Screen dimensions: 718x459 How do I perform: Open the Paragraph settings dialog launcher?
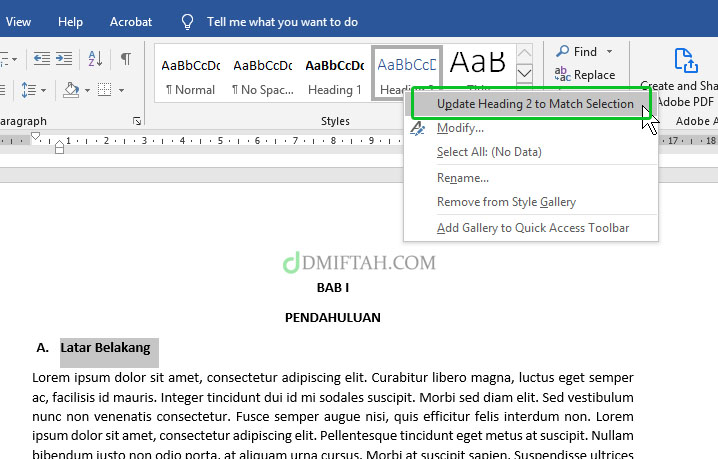tap(137, 121)
